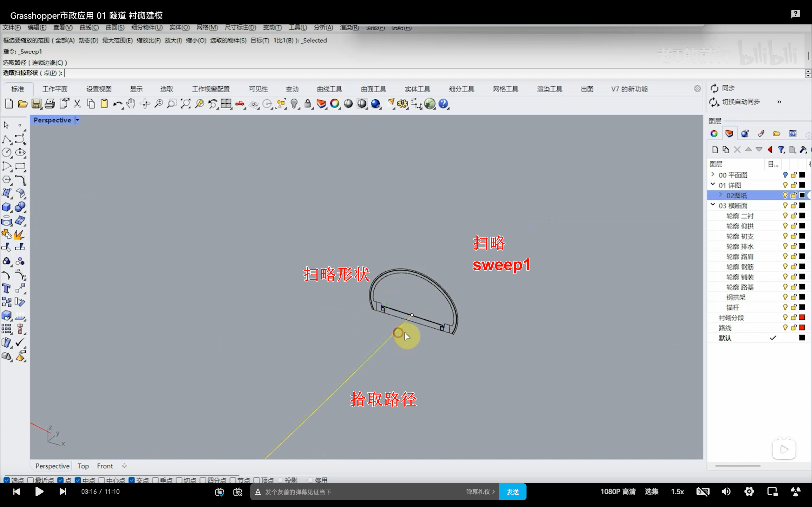This screenshot has height=507, width=812.
Task: Toggle visibility bulb of 轮廓 二衬 layer
Action: (x=785, y=215)
